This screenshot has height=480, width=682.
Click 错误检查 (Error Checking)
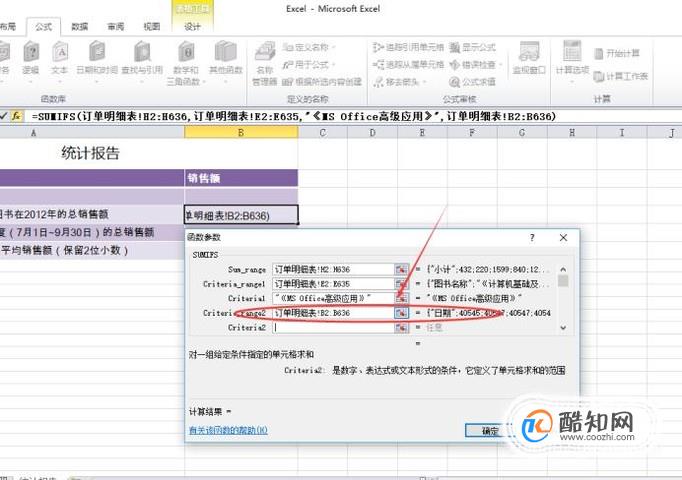(x=476, y=65)
